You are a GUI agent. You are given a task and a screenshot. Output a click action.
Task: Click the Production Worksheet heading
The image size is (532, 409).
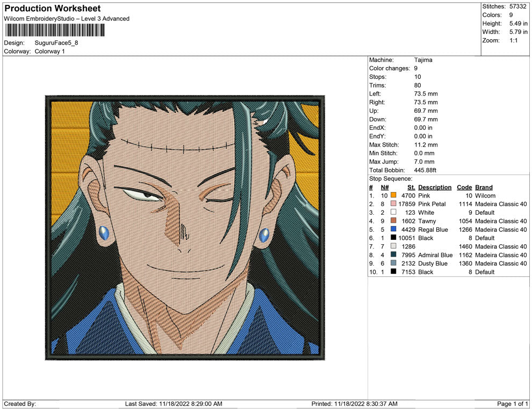(x=53, y=9)
